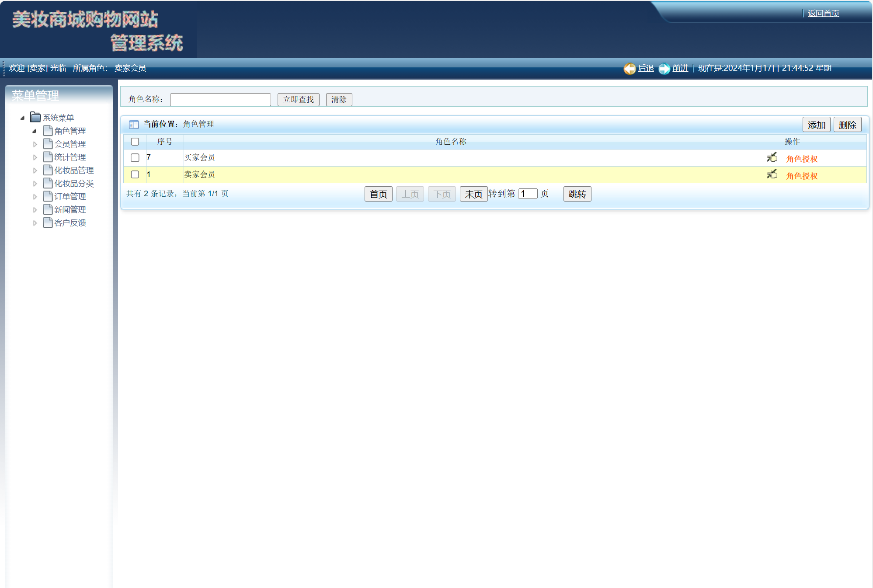Click the 添加 button

pos(816,124)
